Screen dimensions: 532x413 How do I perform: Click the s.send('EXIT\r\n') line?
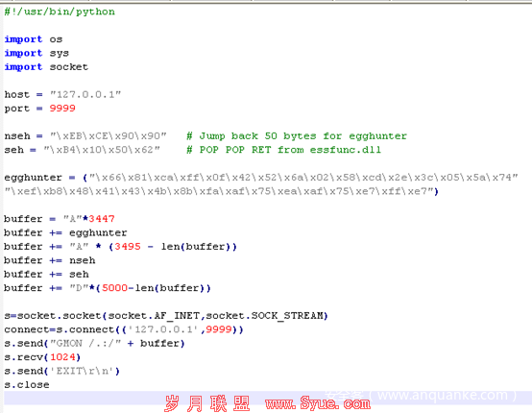coord(62,372)
